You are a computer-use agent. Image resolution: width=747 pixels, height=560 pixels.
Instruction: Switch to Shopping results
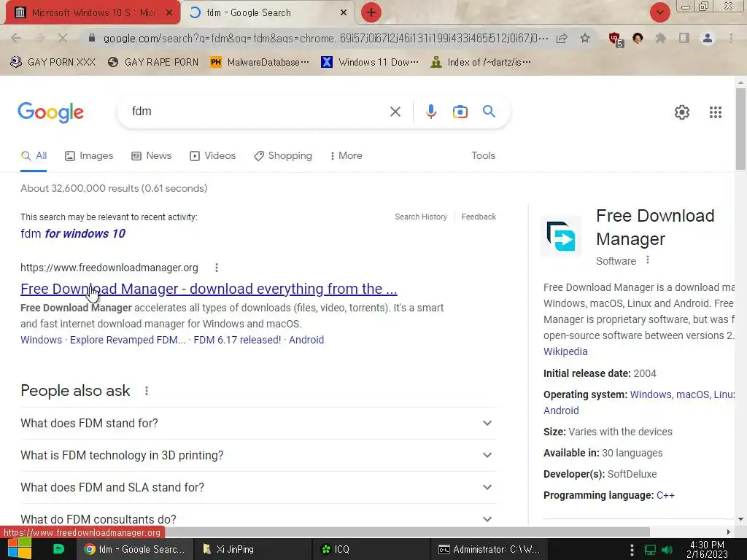click(x=283, y=156)
